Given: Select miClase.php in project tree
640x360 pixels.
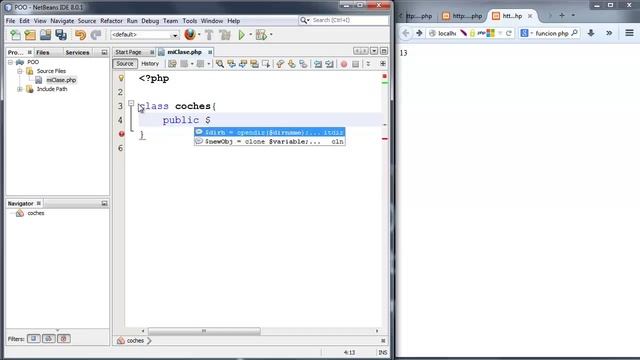Looking at the screenshot, I should pyautogui.click(x=61, y=80).
